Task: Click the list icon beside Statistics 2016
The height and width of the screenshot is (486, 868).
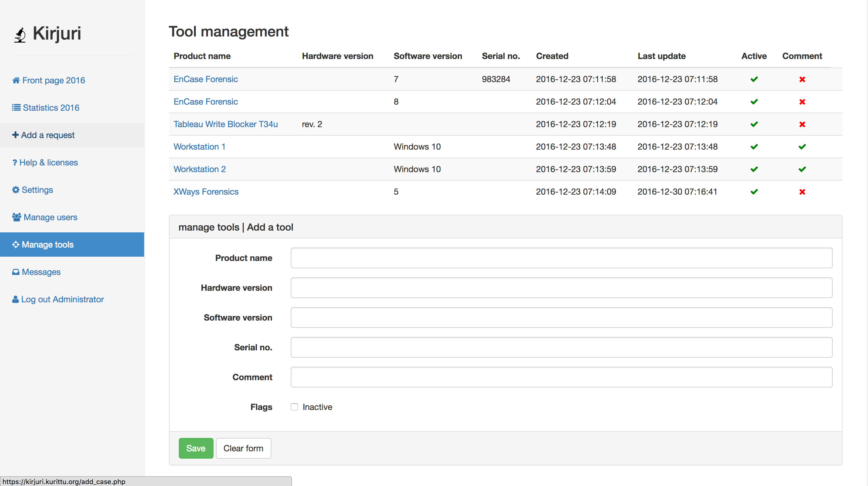Action: (16, 108)
